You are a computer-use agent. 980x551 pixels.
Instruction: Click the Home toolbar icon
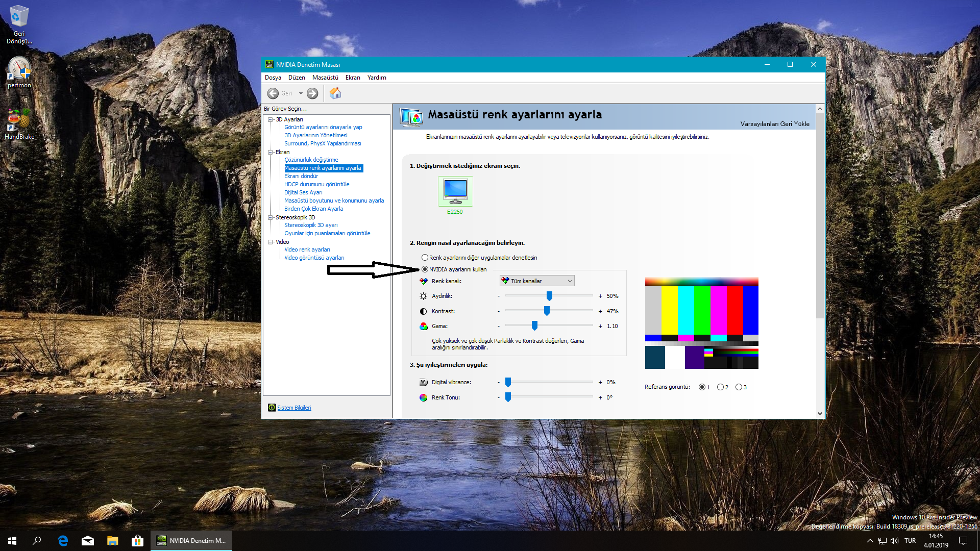click(x=335, y=93)
